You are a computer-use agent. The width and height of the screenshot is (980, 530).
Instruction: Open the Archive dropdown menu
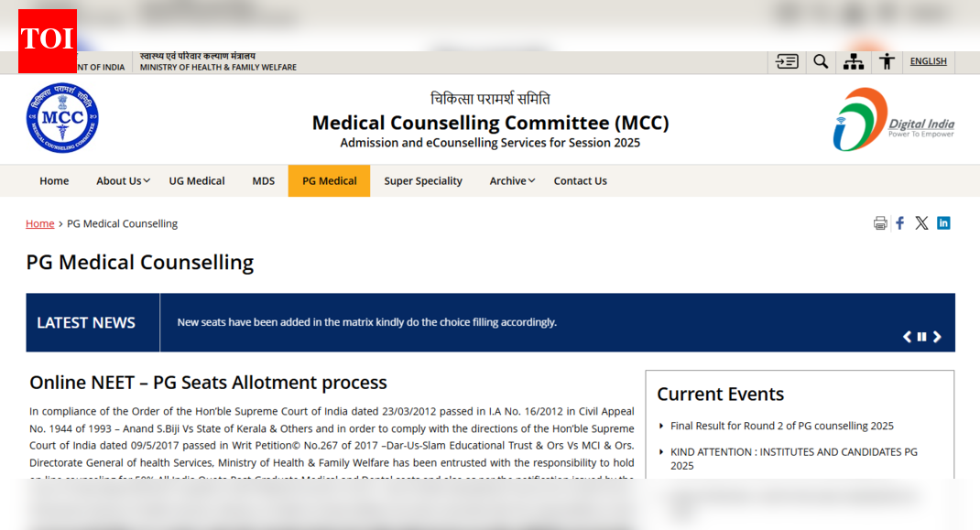[511, 180]
